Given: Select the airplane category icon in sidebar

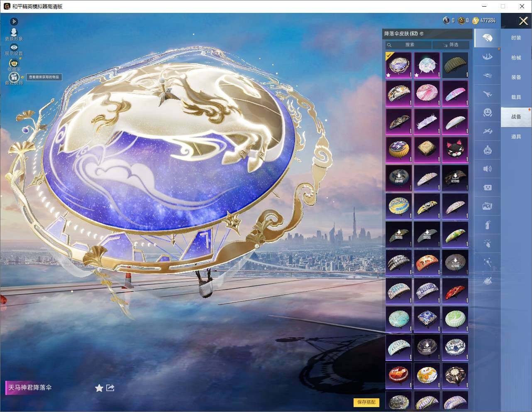Looking at the screenshot, I should [487, 94].
